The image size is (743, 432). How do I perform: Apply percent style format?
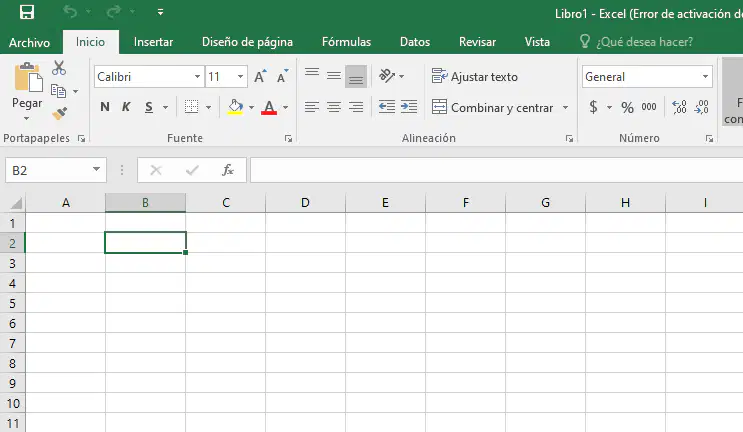pos(627,108)
